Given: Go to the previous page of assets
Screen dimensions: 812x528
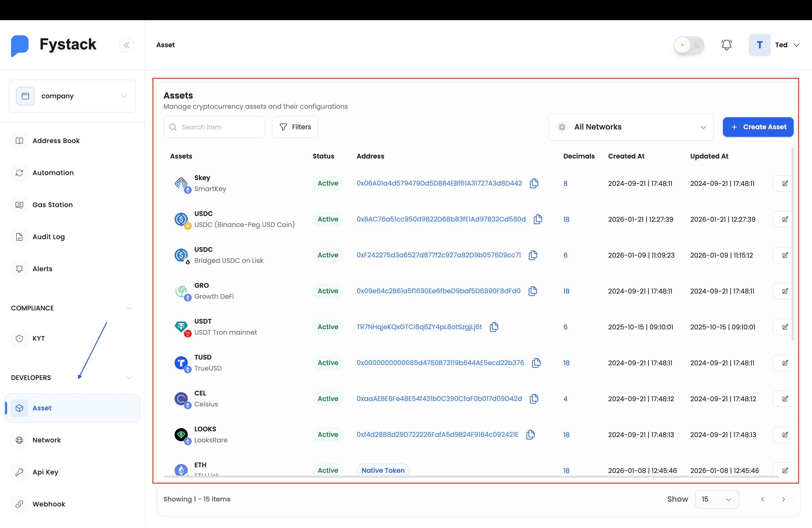Looking at the screenshot, I should click(763, 499).
